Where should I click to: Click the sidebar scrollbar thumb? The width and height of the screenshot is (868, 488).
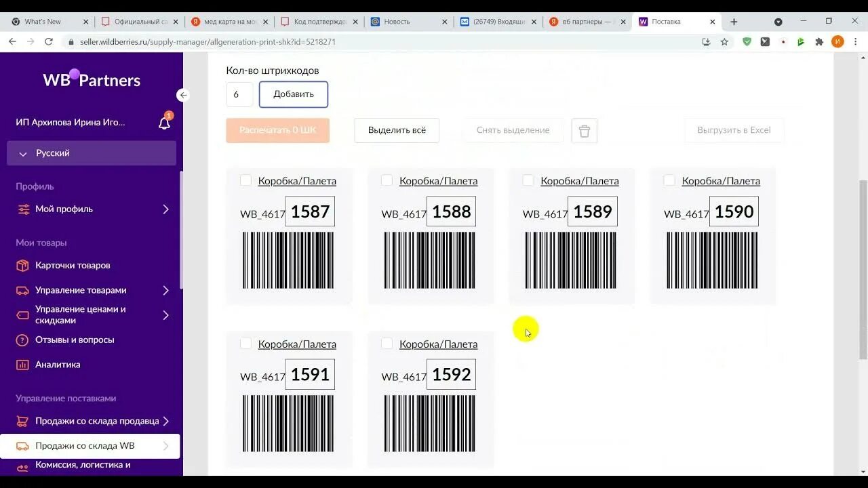pos(181,229)
